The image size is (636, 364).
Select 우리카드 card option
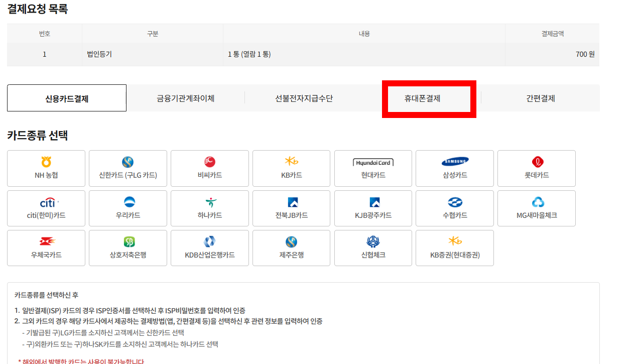coord(128,208)
